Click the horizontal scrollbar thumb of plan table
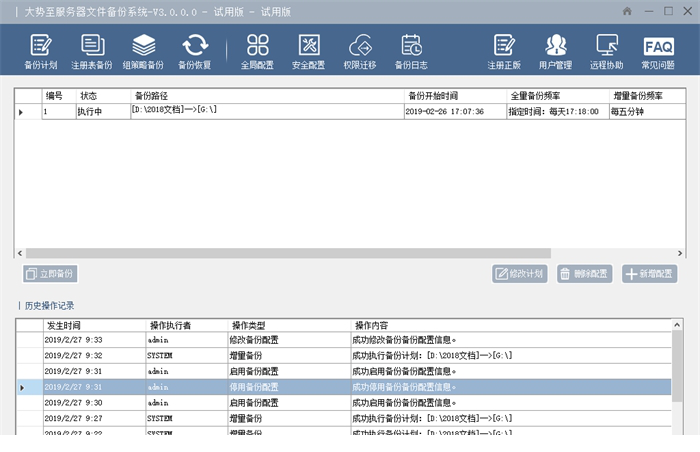This screenshot has height=452, width=700. 288,253
